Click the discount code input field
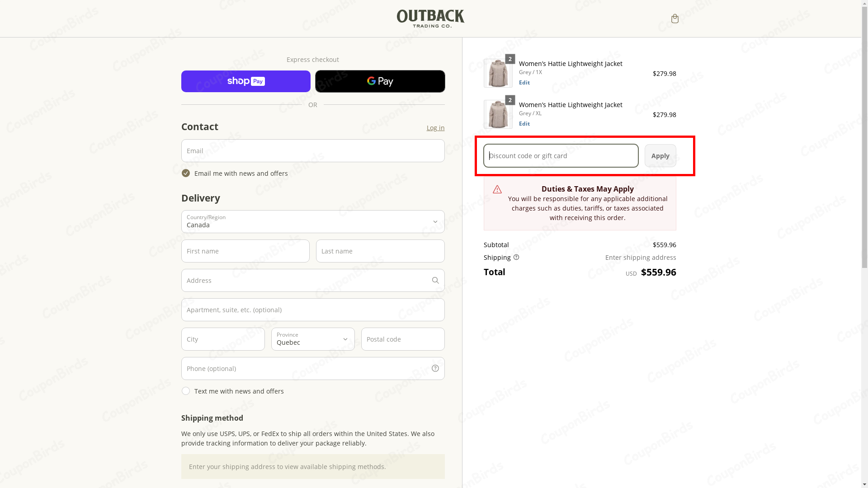 (x=560, y=155)
